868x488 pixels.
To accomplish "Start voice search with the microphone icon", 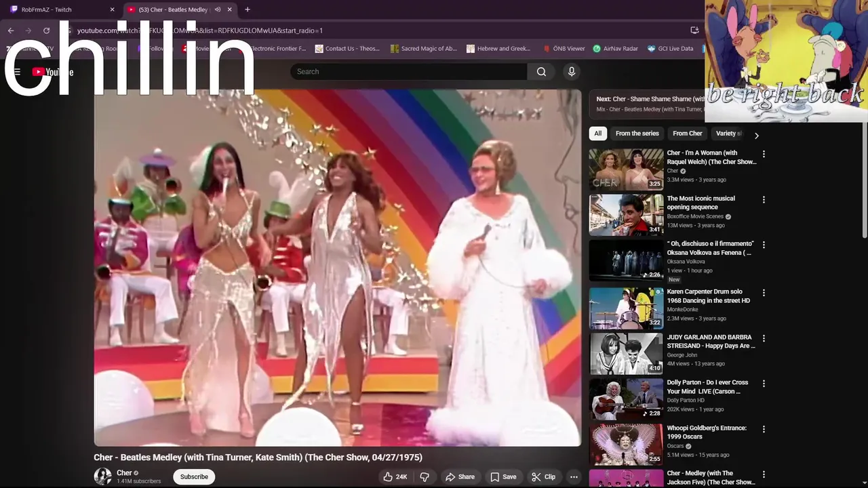I will [572, 72].
